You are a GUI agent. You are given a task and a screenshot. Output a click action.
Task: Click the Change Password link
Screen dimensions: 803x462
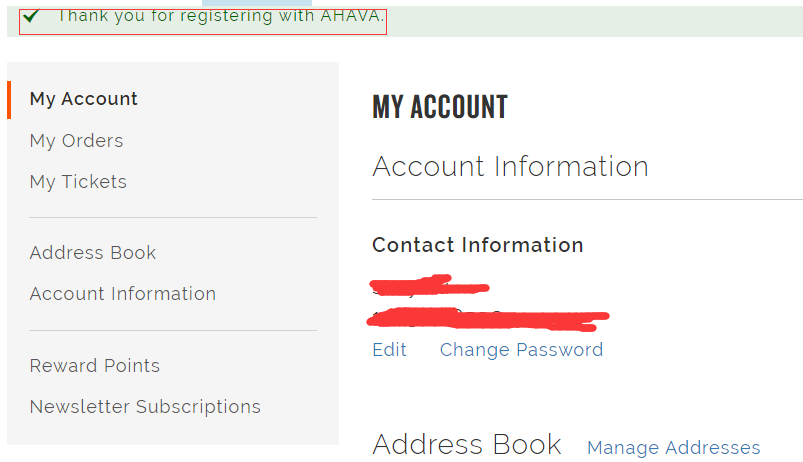[521, 350]
